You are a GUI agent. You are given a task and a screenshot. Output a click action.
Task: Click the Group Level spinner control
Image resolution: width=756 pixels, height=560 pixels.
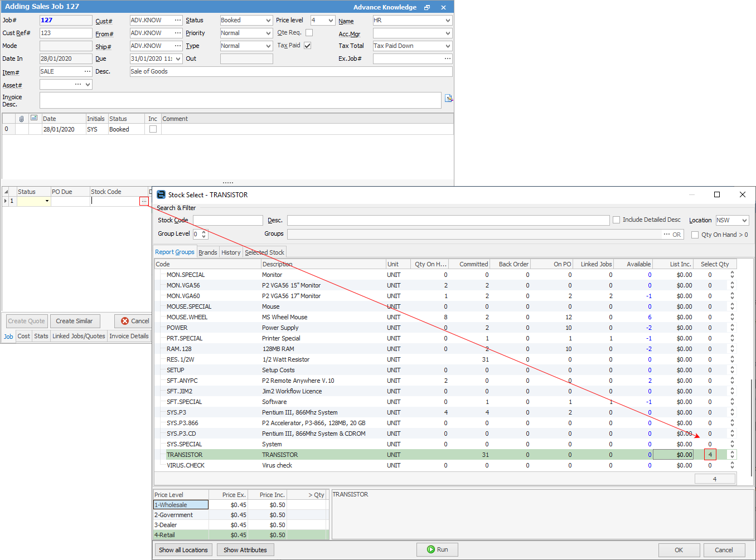pos(204,234)
